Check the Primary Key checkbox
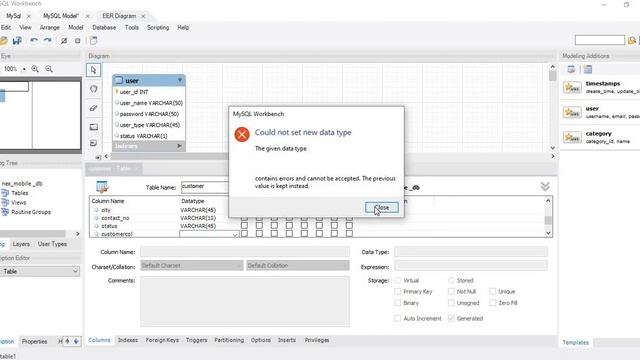 pyautogui.click(x=398, y=291)
